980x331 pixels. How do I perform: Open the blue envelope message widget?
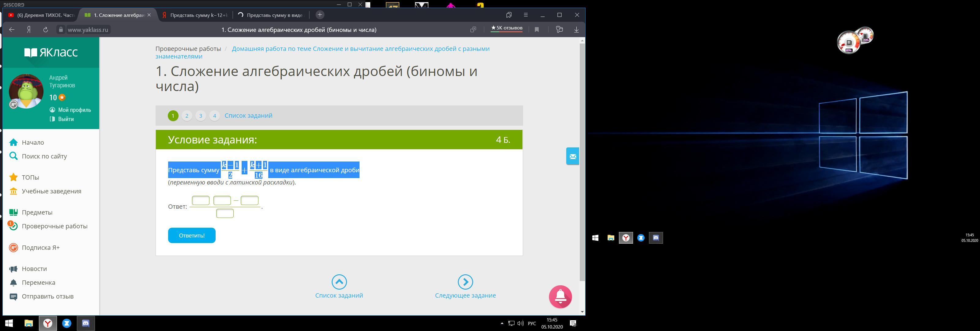tap(573, 156)
